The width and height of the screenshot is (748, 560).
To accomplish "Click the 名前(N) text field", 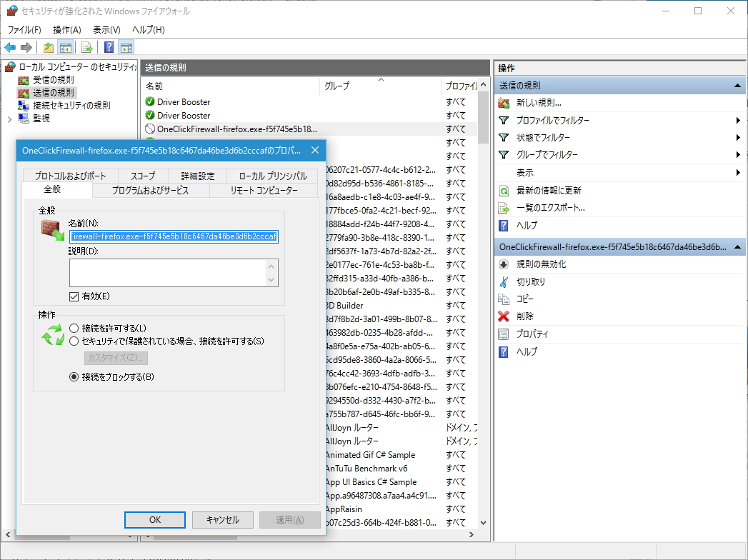I will [x=174, y=236].
